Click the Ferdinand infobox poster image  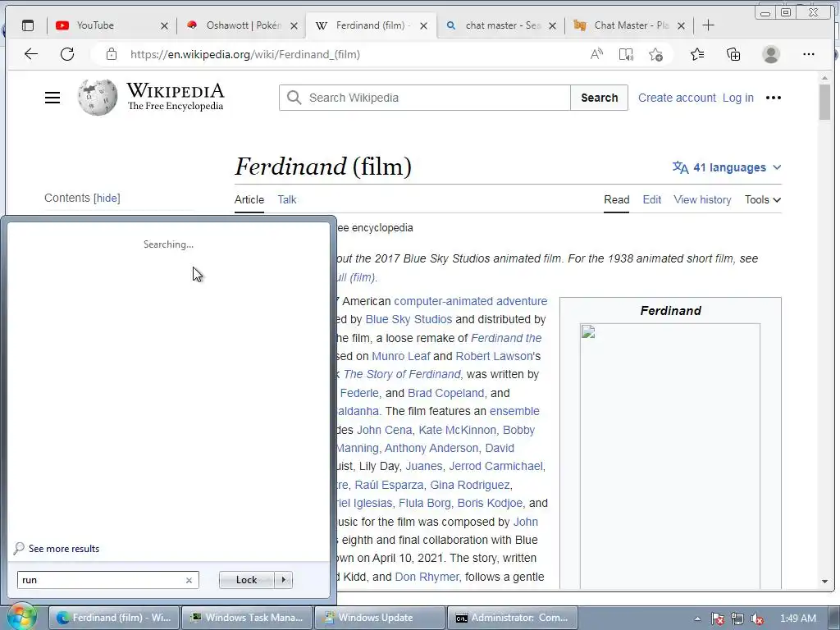(669, 455)
